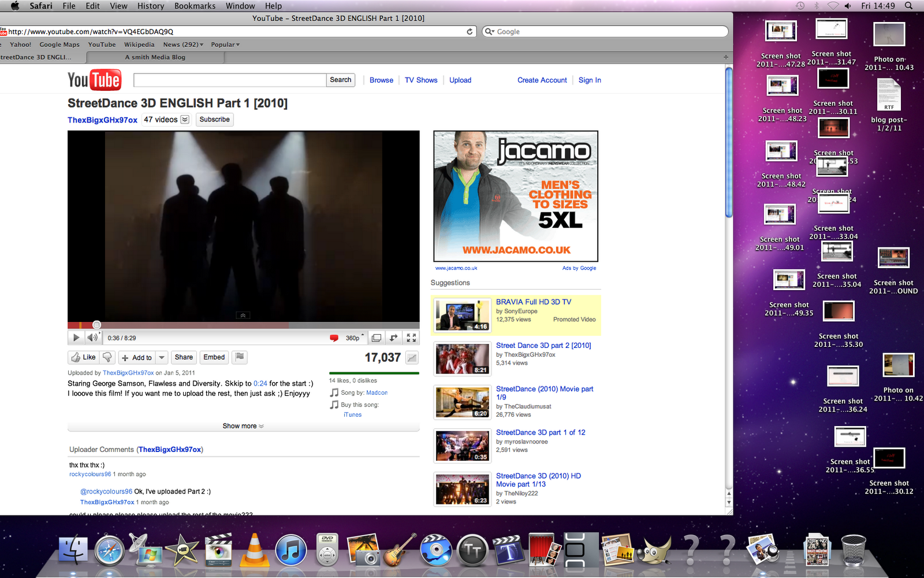Open Finder from the dock
The width and height of the screenshot is (924, 578).
pos(74,550)
